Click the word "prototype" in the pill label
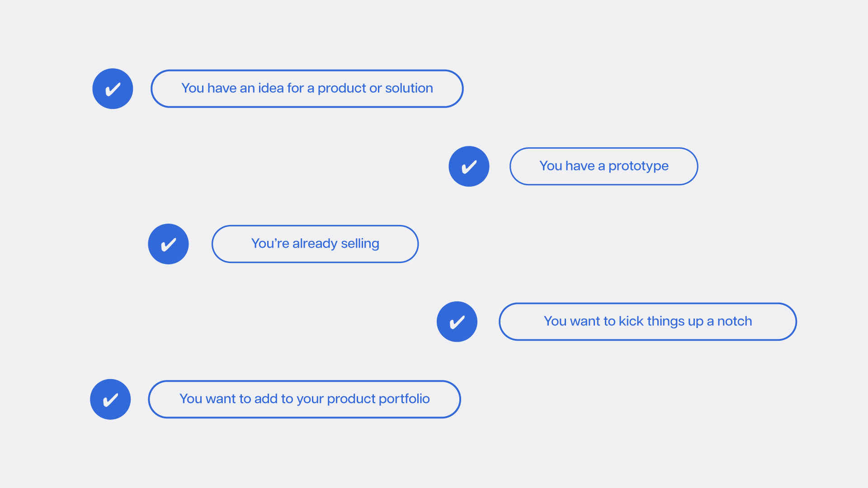Image resolution: width=868 pixels, height=488 pixels. tap(638, 167)
